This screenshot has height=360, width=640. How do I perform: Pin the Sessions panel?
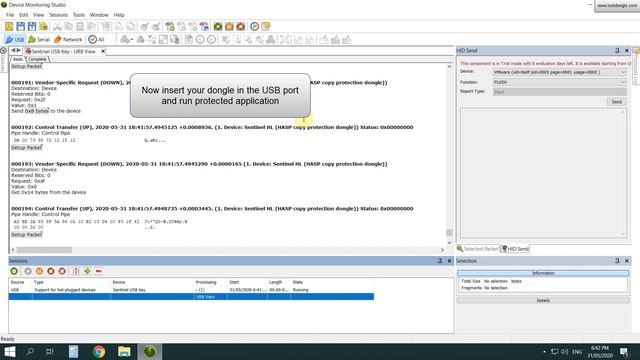click(x=440, y=261)
